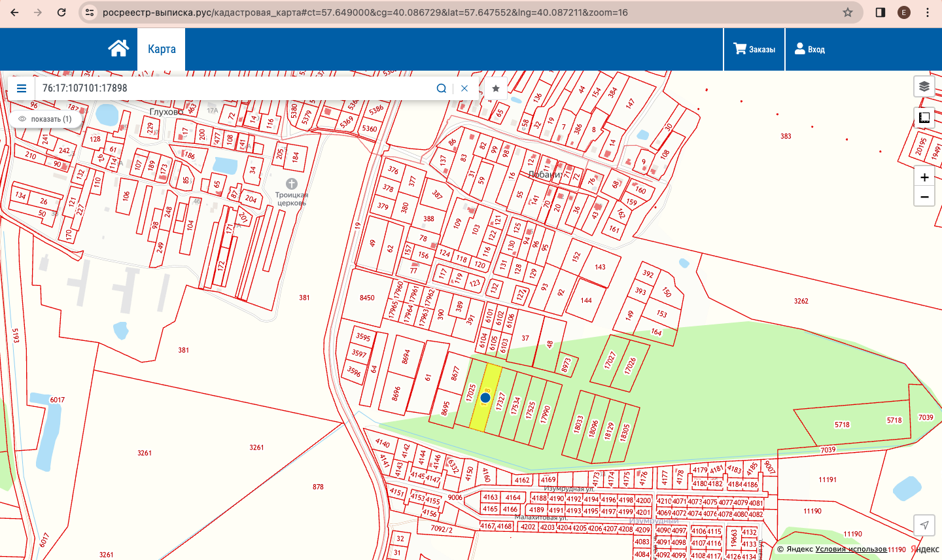The image size is (942, 560).
Task: Clear the cadastral number search field
Action: 464,88
